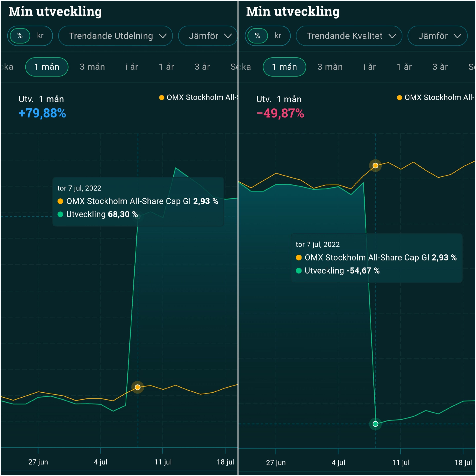Image resolution: width=476 pixels, height=476 pixels.
Task: Switch right chart to kr units
Action: (278, 36)
